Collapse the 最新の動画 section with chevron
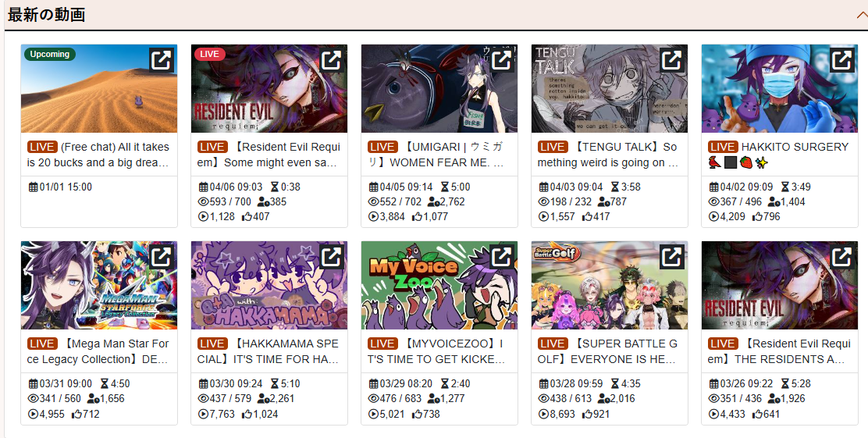 861,15
